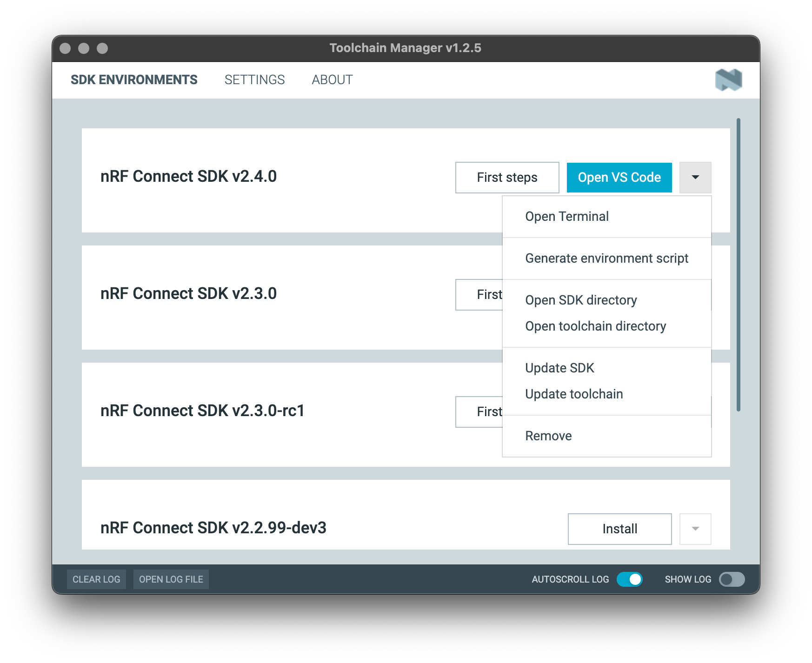
Task: Select Update SDK from the dropdown menu
Action: pos(559,368)
